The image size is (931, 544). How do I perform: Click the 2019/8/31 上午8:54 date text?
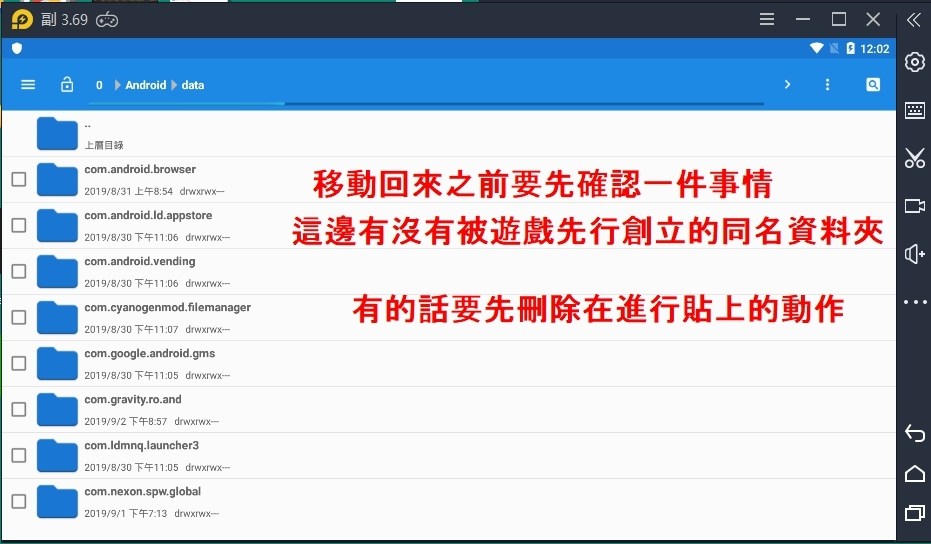tap(128, 191)
